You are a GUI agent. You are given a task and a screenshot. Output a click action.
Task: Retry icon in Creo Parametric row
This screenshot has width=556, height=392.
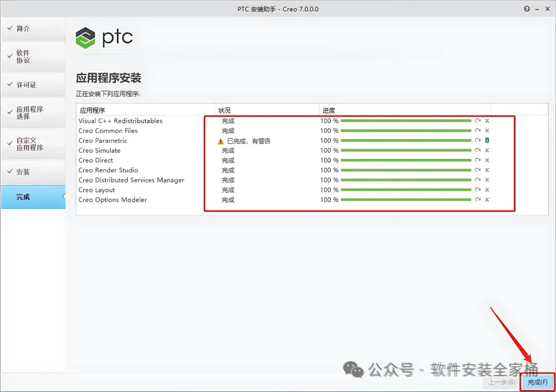pyautogui.click(x=478, y=140)
